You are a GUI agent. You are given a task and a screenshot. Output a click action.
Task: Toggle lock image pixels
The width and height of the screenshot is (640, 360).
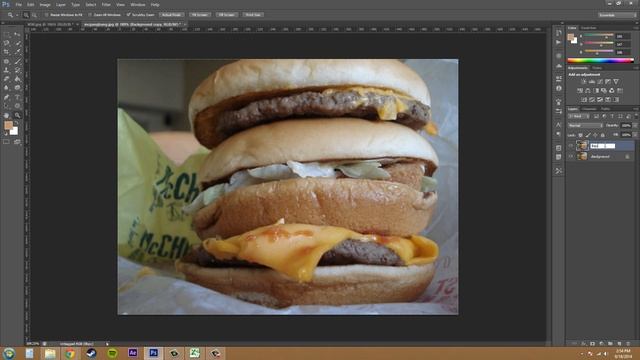tap(588, 135)
